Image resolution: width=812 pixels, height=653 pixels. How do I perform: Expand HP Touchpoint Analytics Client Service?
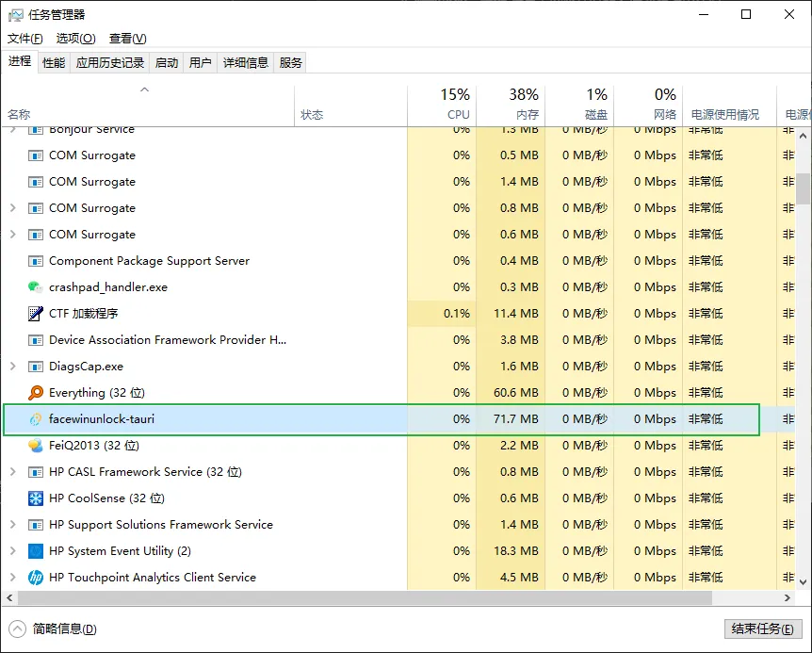click(x=13, y=578)
